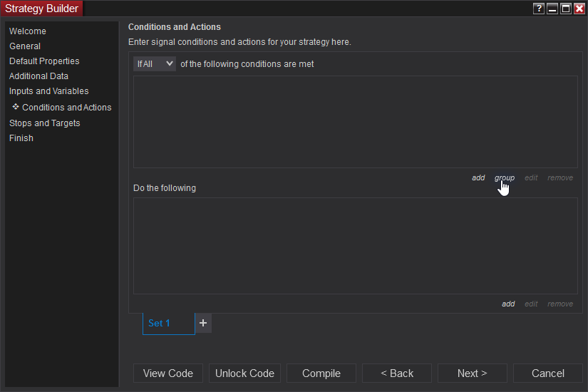Click add link under Do the following
Viewport: 588px width, 392px height.
coord(508,304)
